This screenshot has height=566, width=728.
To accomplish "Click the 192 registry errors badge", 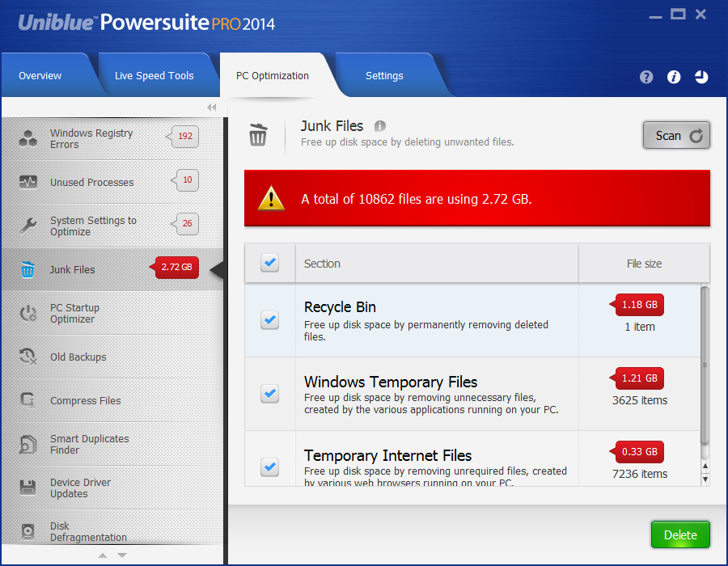I will pos(183,137).
